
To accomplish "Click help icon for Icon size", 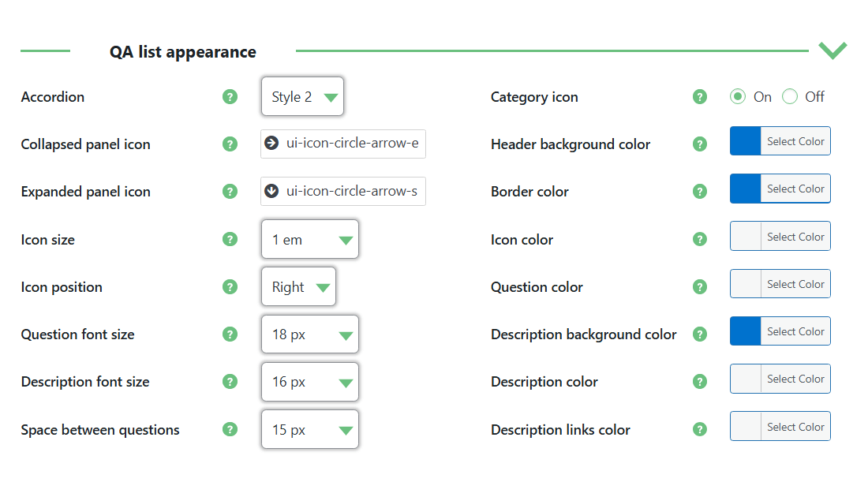I will tap(230, 239).
